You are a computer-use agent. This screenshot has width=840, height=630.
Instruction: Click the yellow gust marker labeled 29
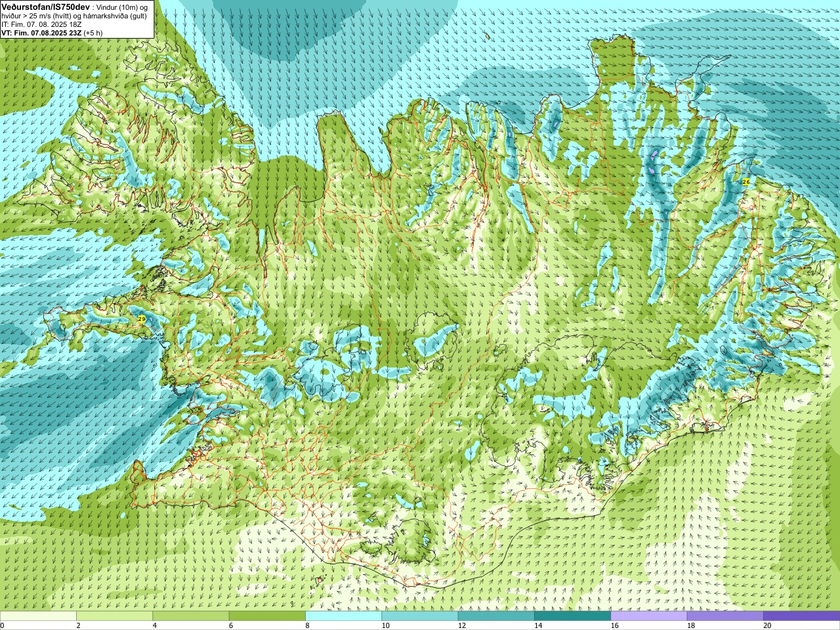[x=142, y=319]
